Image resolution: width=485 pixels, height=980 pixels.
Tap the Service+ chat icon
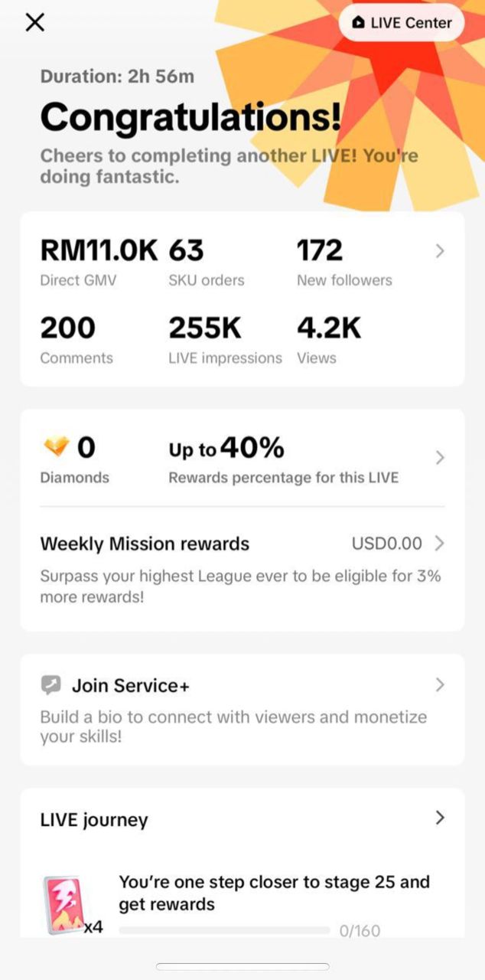click(50, 685)
